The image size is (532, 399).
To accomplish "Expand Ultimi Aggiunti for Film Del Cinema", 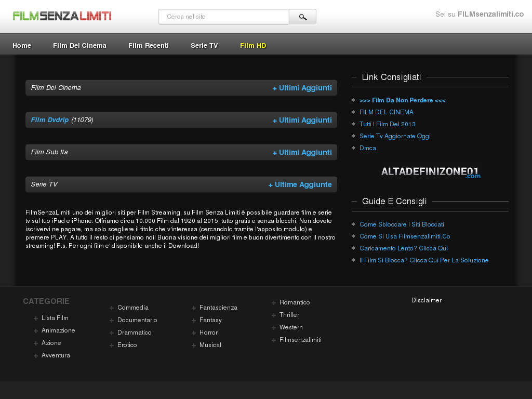I will point(302,88).
